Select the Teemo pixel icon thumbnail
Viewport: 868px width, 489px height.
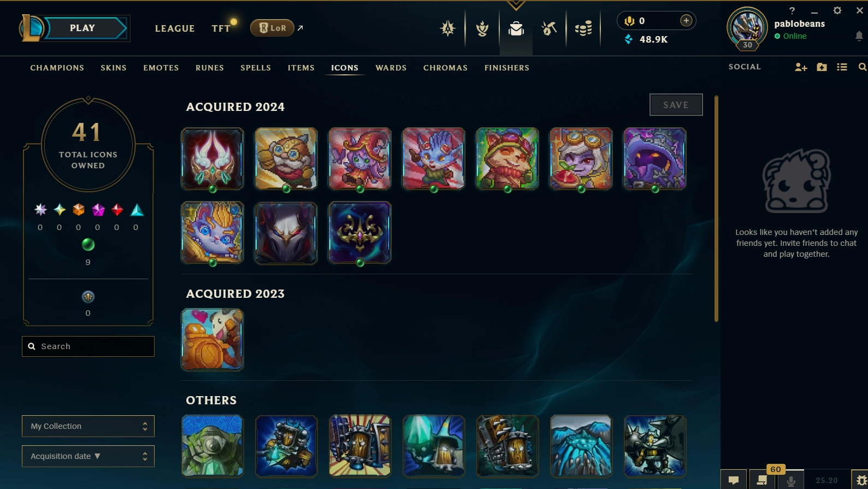507,159
